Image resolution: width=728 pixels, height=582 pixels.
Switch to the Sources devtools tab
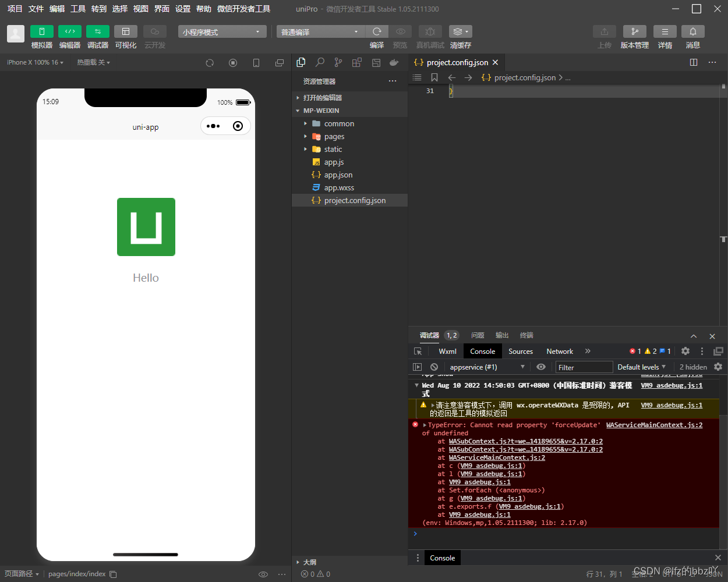521,351
